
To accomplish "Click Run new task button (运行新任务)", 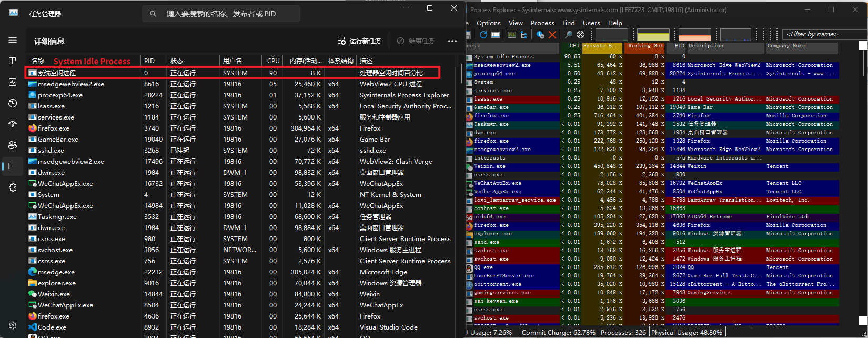I will point(359,41).
